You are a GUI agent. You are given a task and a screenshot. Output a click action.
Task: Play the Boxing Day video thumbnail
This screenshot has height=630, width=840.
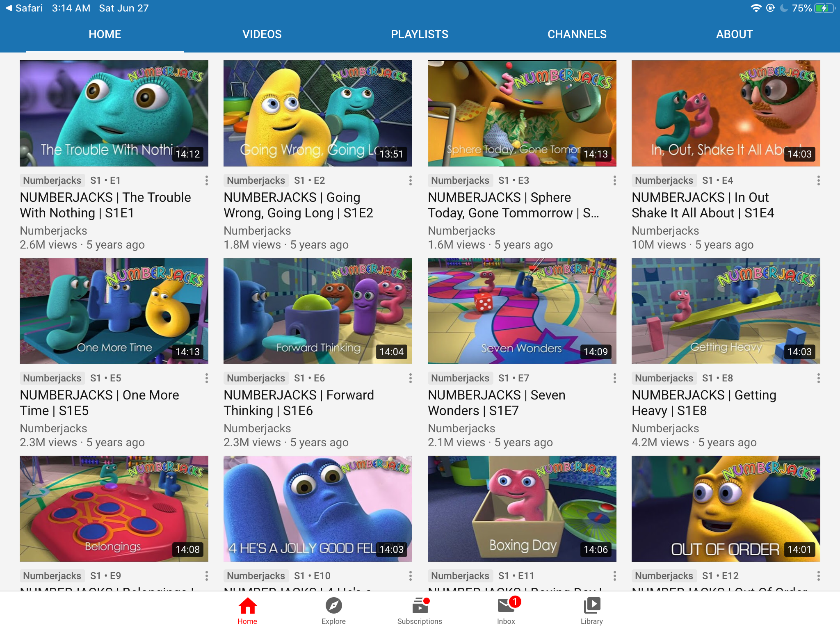pyautogui.click(x=522, y=509)
